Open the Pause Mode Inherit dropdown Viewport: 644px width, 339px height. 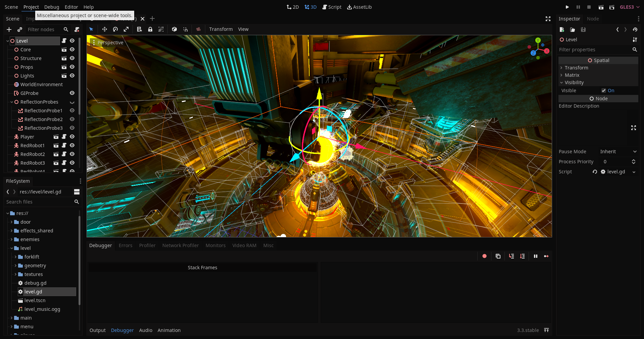pyautogui.click(x=618, y=152)
